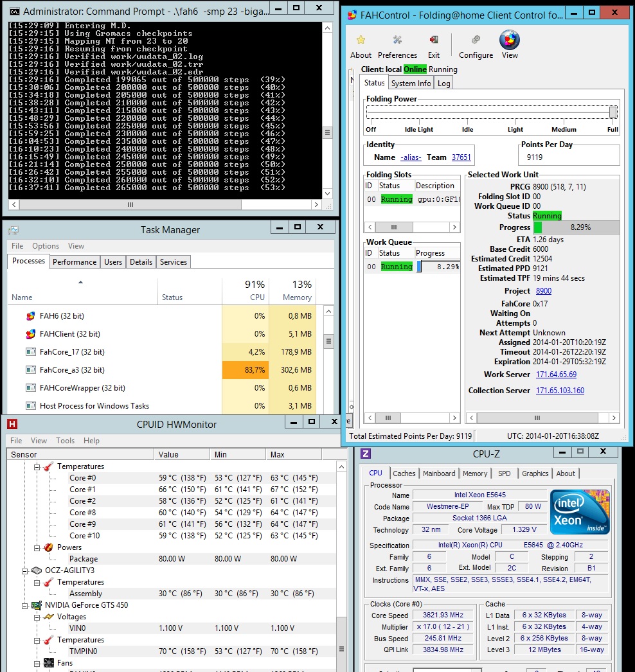
Task: Switch to the Details tab in Task Manager
Action: [141, 262]
